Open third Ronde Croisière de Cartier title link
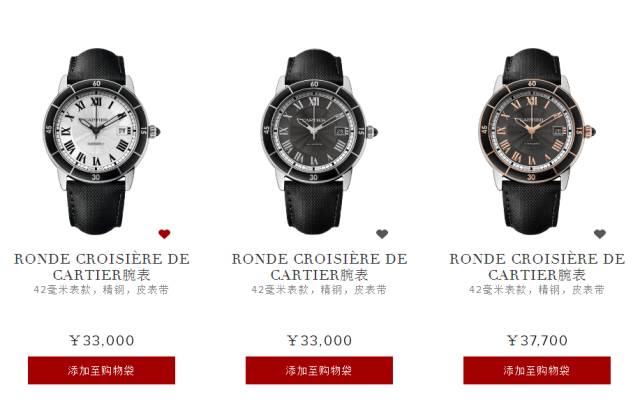Viewport: 640px width, 406px height. 537,267
